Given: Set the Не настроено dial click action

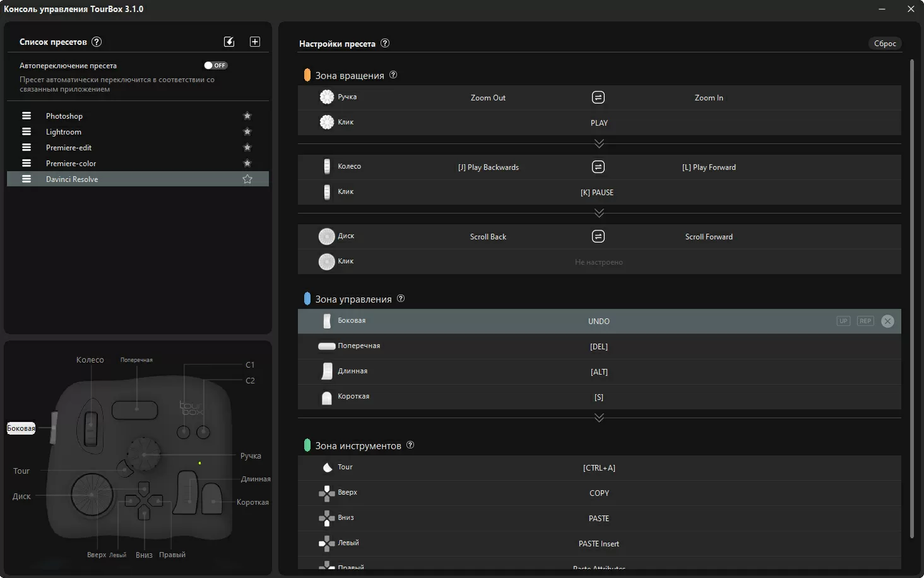Looking at the screenshot, I should point(599,262).
